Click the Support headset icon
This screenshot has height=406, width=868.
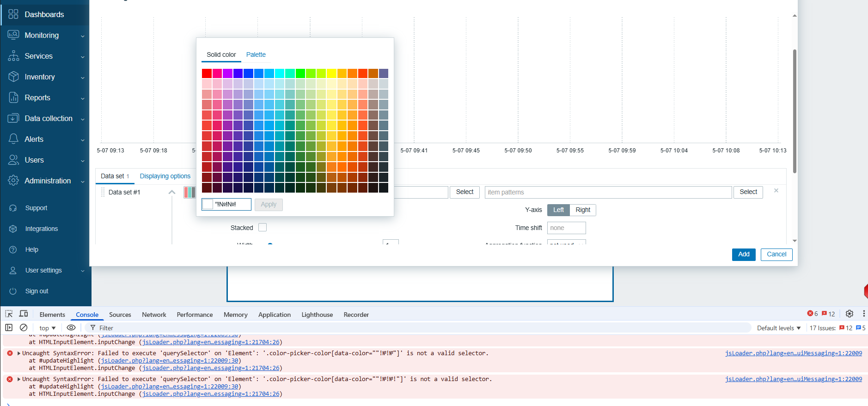13,208
